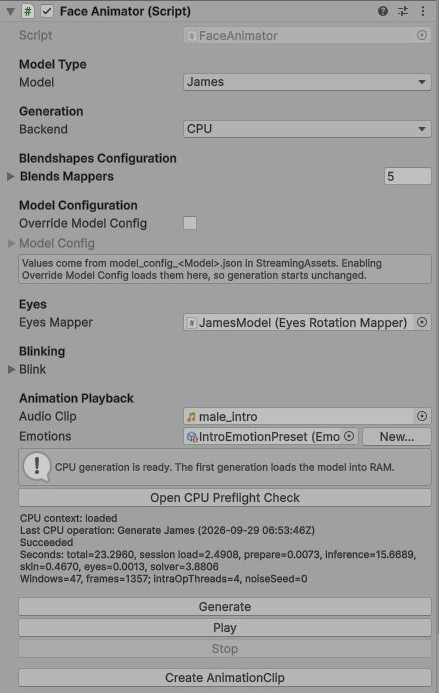Viewport: 439px width, 693px height.
Task: Open the component three-dot context menu
Action: [423, 11]
